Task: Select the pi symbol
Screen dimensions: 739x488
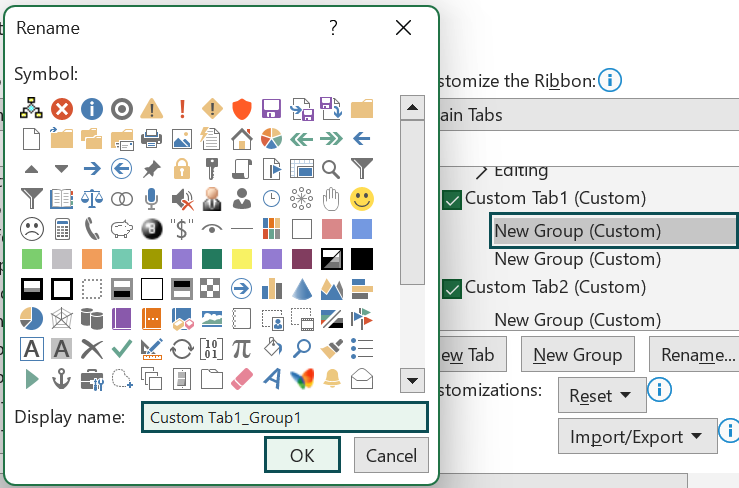Action: tap(242, 349)
